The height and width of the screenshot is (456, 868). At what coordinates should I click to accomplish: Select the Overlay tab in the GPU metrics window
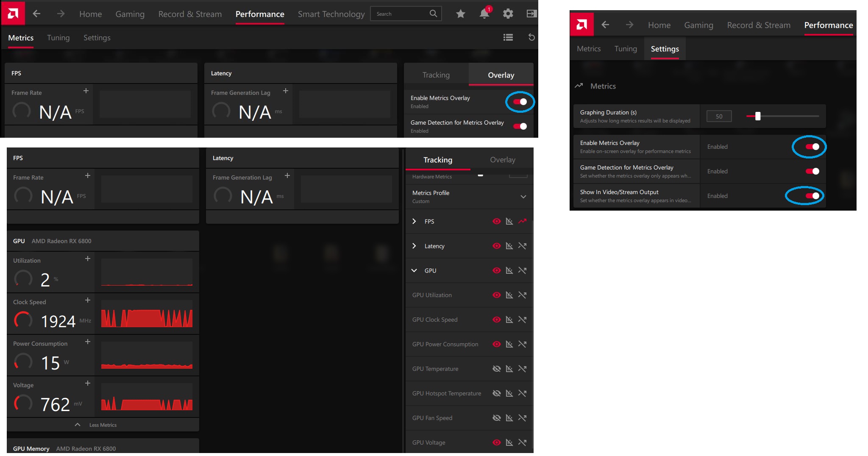click(x=503, y=160)
